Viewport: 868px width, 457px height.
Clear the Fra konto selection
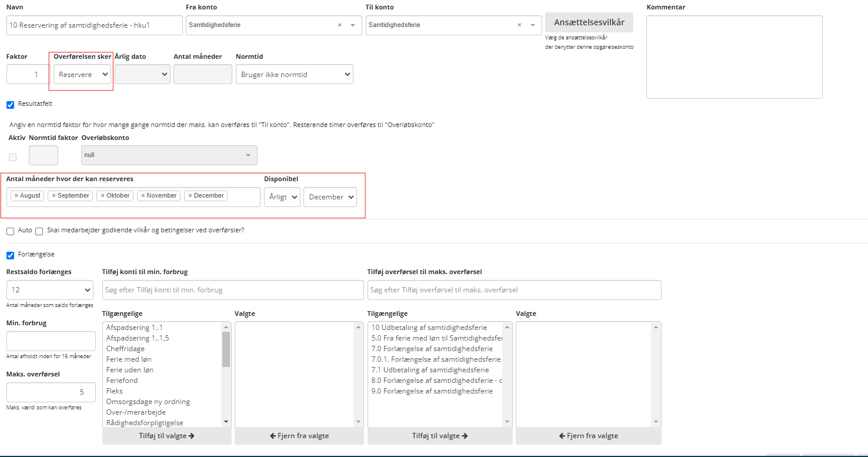click(x=339, y=25)
